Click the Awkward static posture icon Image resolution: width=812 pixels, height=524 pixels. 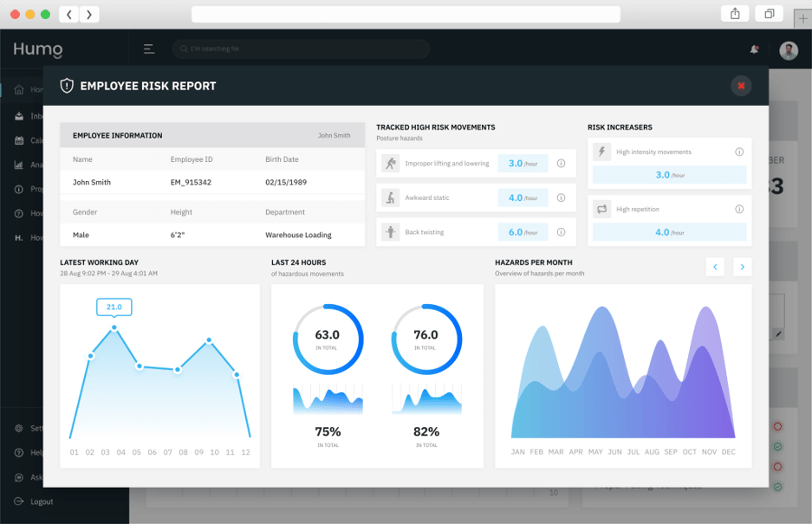[392, 197]
